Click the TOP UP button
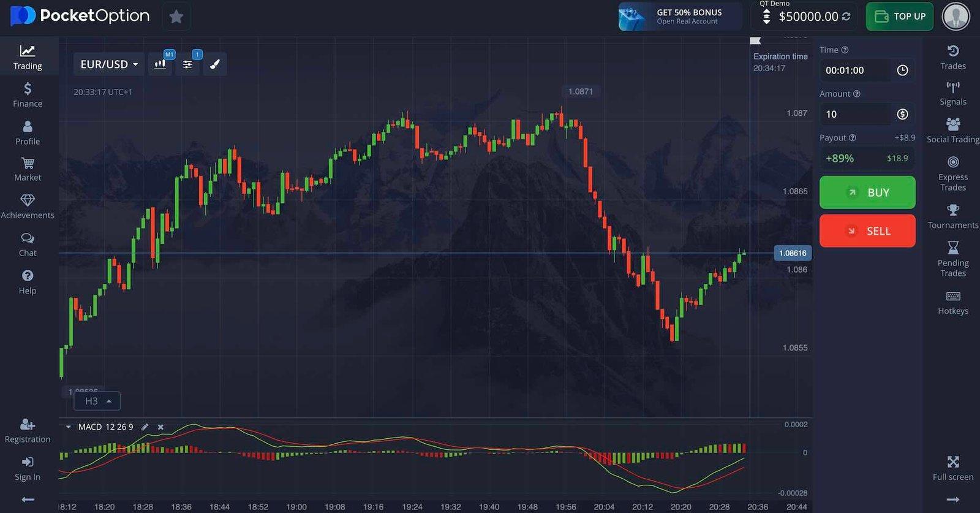980x513 pixels. click(900, 17)
